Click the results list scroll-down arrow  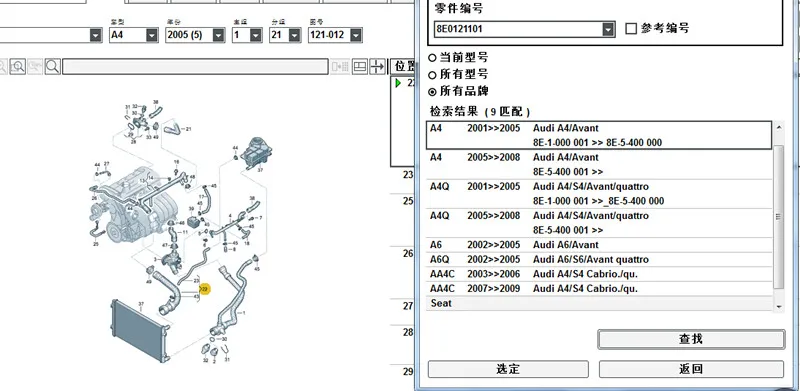pos(779,306)
